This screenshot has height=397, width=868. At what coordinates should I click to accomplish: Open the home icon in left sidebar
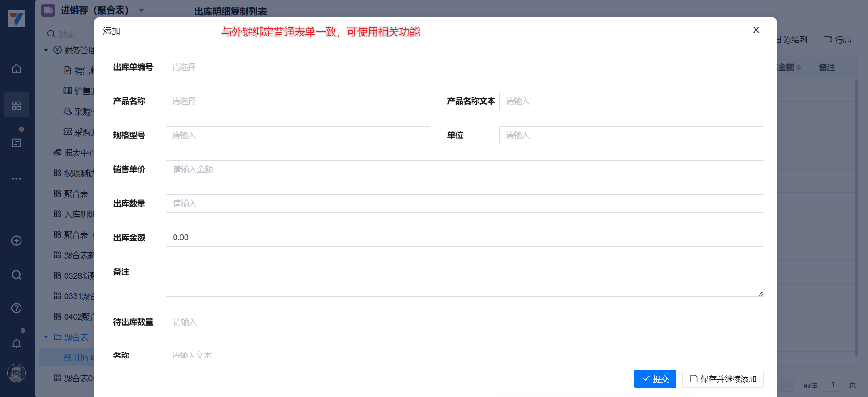(16, 69)
